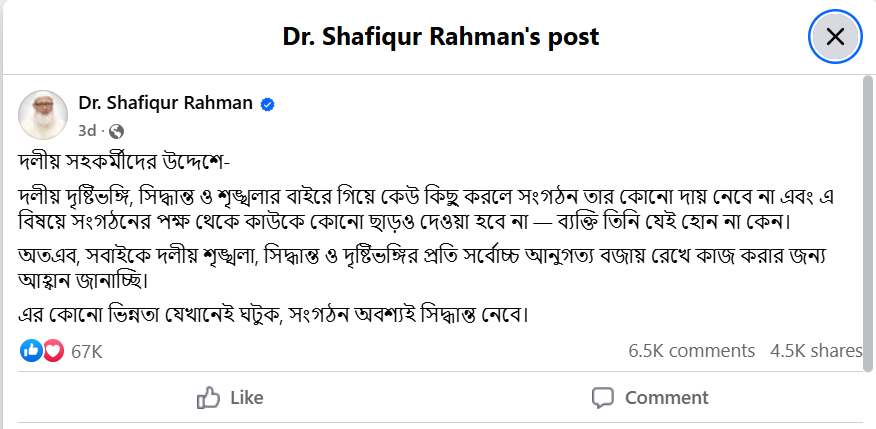876x429 pixels.
Task: Click the blue verified badge beside the name
Action: [x=268, y=104]
